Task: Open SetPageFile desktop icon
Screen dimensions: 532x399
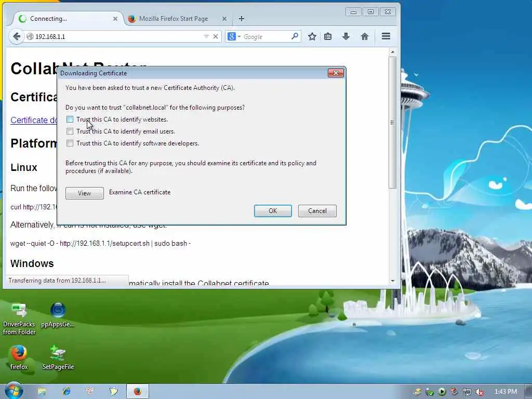Action: 58,357
